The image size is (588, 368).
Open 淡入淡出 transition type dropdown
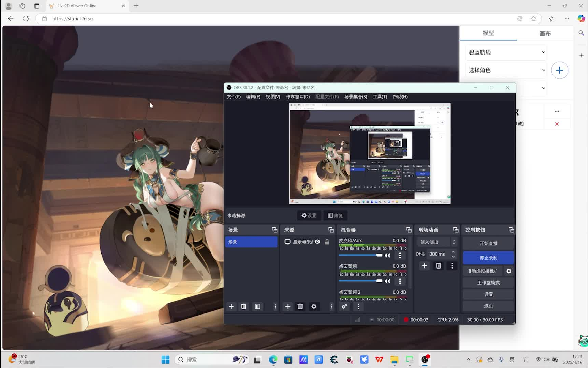pos(437,242)
